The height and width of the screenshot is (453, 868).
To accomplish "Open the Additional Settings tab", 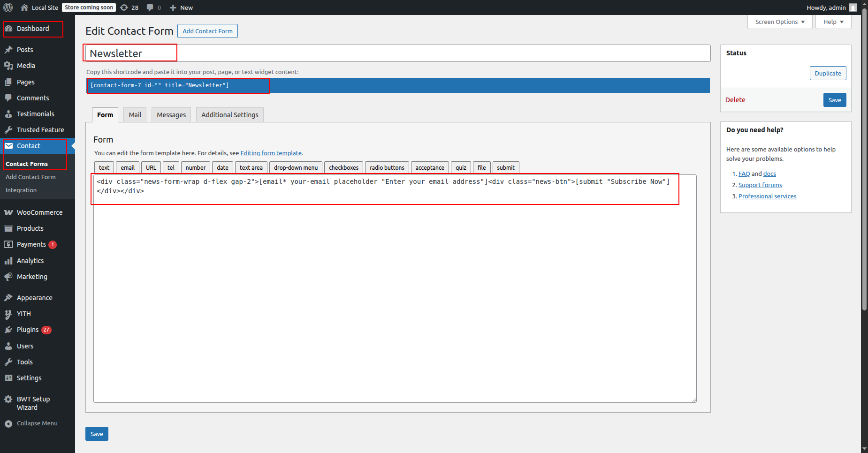I will [x=229, y=115].
